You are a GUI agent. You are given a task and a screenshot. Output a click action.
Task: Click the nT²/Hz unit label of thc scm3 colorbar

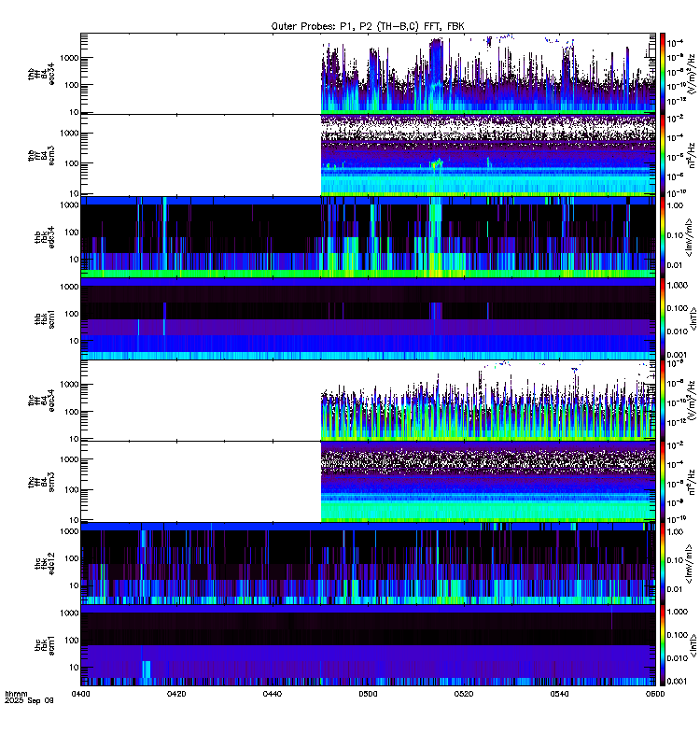coord(693,482)
